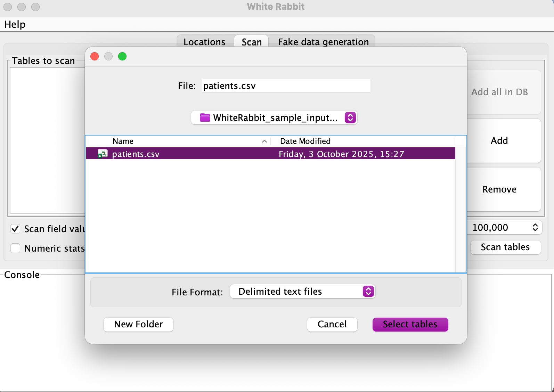Close the file dialog with red button
554x392 pixels.
[x=95, y=56]
